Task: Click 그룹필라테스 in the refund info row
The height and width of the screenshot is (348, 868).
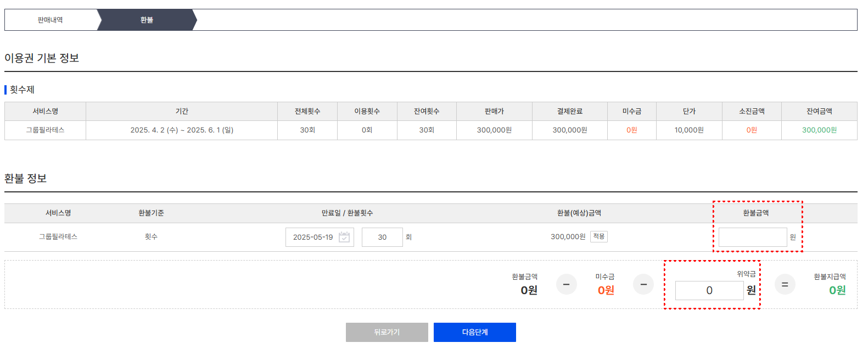Action: [x=58, y=236]
